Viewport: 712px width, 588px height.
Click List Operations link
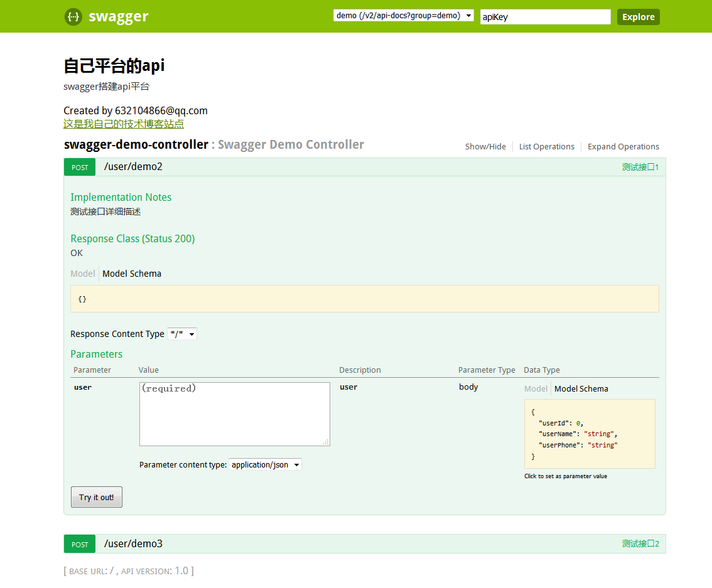click(x=546, y=147)
